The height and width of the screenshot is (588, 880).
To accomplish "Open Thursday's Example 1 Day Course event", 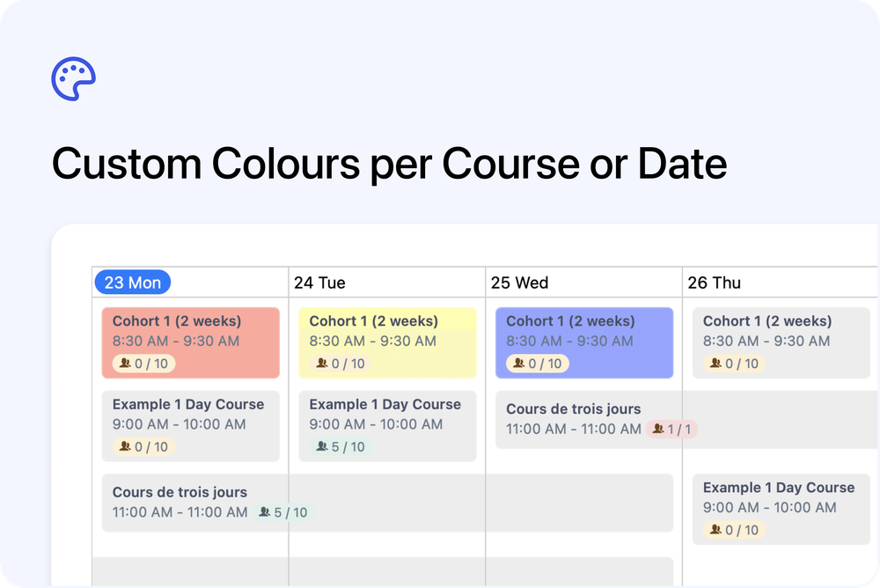I will [x=781, y=508].
